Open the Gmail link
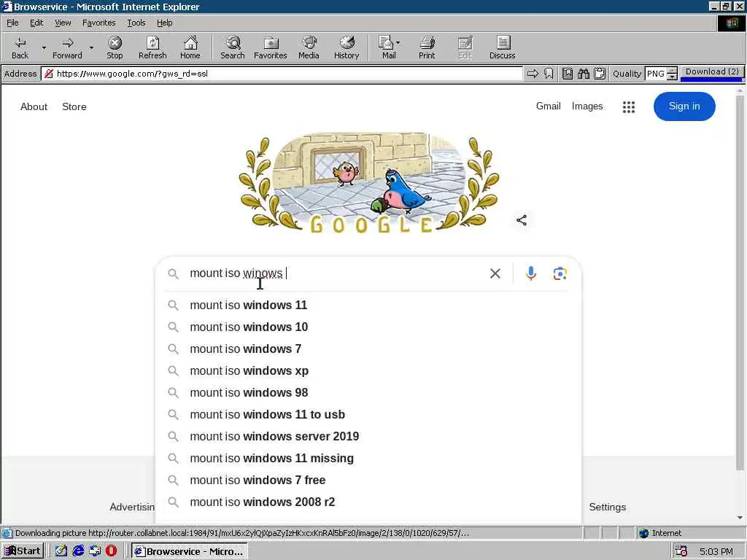 (x=548, y=106)
